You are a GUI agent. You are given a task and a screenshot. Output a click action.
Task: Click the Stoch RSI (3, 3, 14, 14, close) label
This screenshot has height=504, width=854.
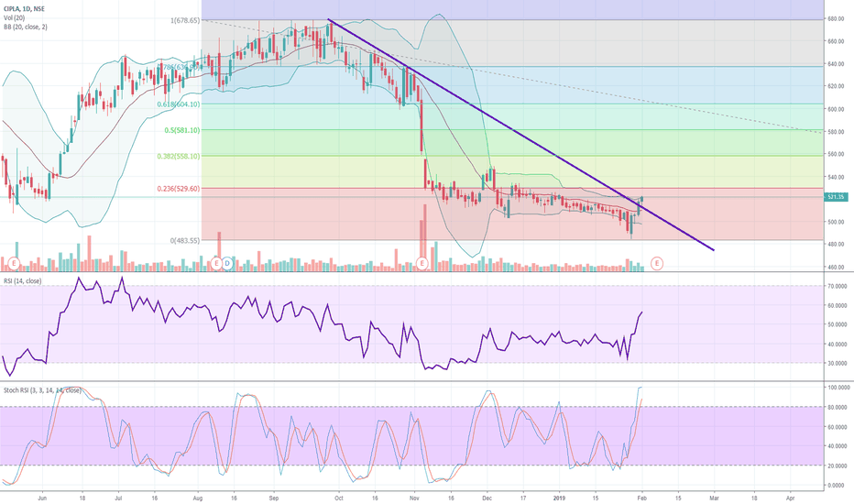click(42, 390)
